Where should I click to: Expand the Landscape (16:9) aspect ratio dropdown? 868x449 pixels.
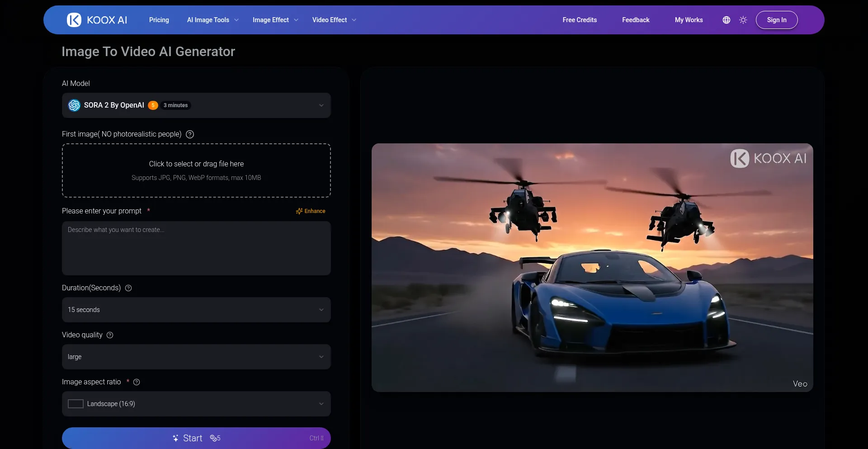pos(196,404)
